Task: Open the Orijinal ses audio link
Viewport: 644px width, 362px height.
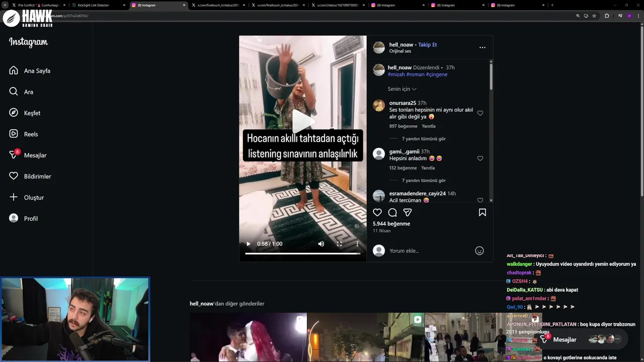Action: pyautogui.click(x=400, y=51)
